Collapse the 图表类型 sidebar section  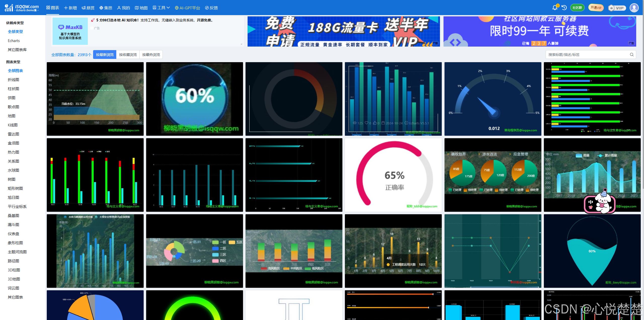click(x=13, y=62)
